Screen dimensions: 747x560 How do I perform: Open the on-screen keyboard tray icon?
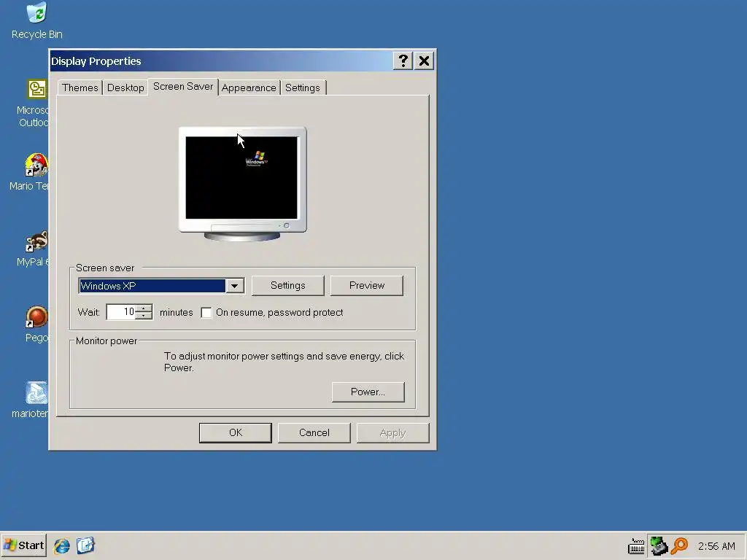(636, 546)
